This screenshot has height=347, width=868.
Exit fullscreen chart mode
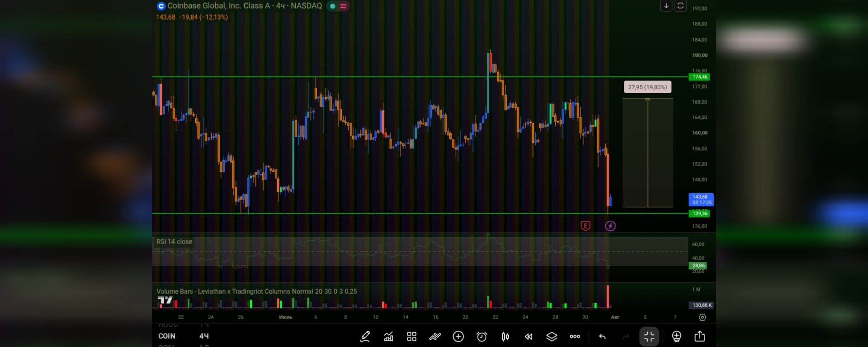point(649,337)
